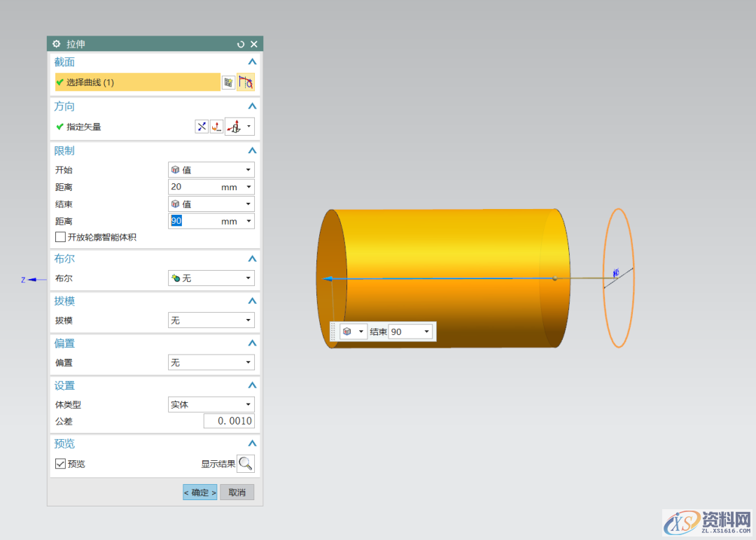
Task: Open the 体类型 dropdown showing 实体
Action: [211, 405]
